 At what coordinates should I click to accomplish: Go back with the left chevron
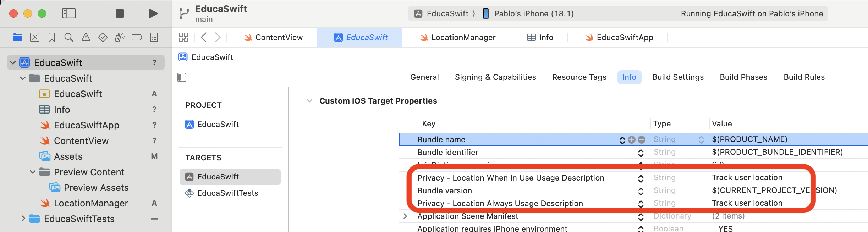tap(204, 37)
